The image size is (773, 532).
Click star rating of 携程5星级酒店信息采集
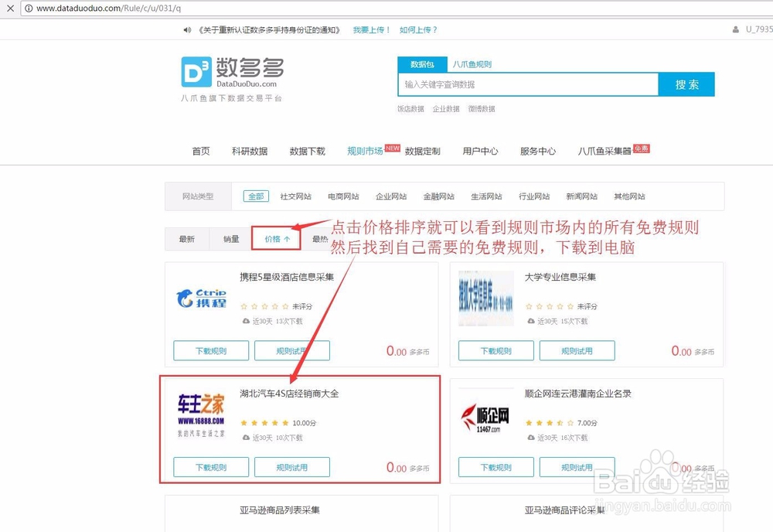click(x=264, y=306)
